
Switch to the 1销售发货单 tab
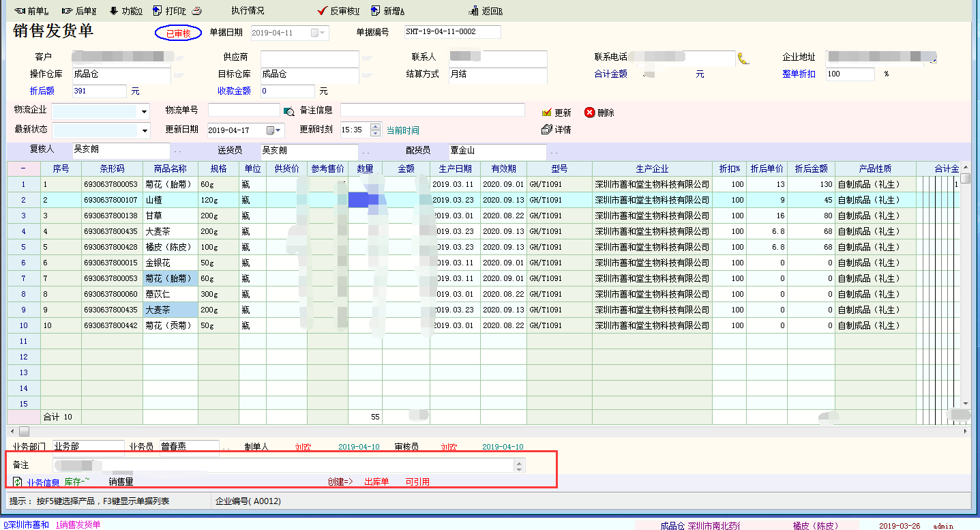(78, 525)
